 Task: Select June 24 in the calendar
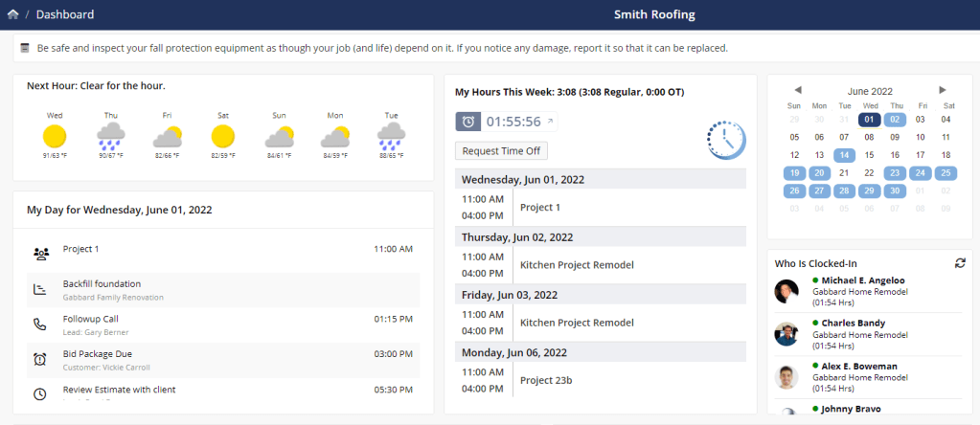point(920,173)
